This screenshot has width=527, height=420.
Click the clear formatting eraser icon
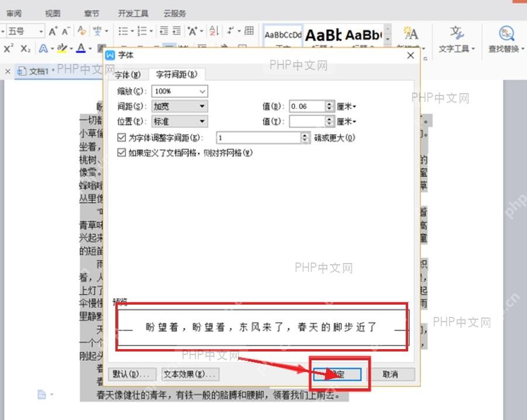(81, 31)
